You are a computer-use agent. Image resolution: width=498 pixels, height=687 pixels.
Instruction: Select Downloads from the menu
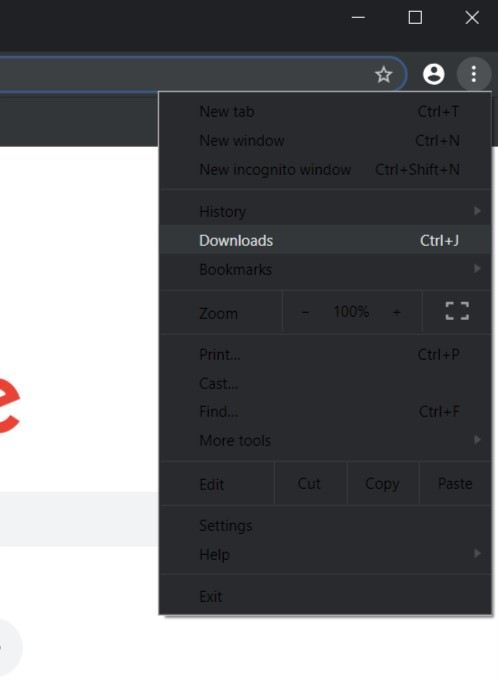pos(325,240)
